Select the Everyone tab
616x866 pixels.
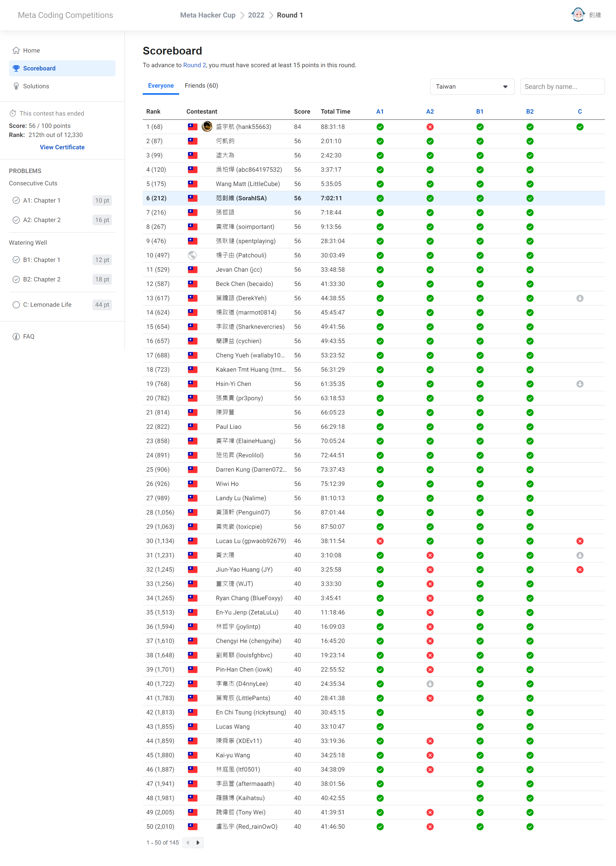[161, 86]
